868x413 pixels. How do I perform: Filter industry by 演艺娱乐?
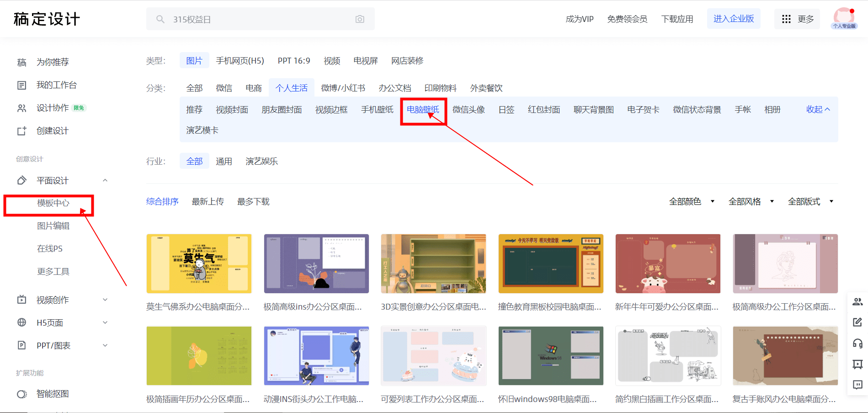[x=261, y=161]
